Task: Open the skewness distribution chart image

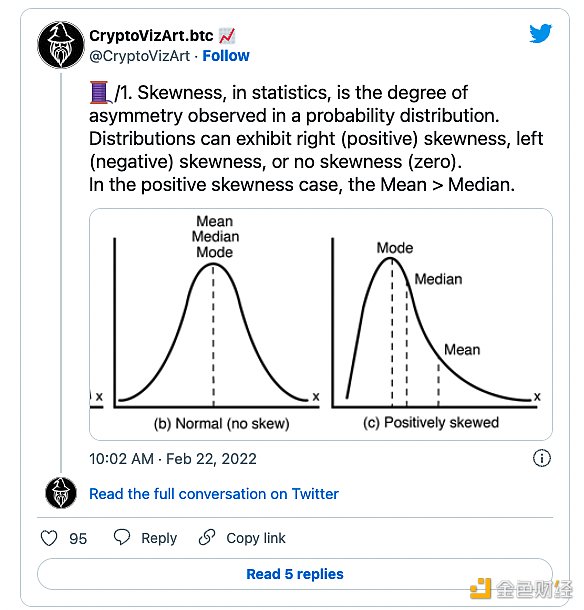Action: pos(321,324)
